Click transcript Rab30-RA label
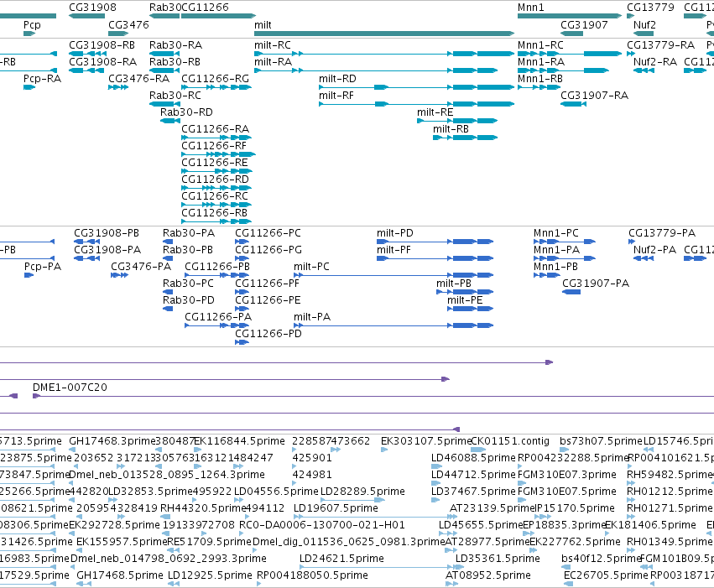 tap(175, 45)
